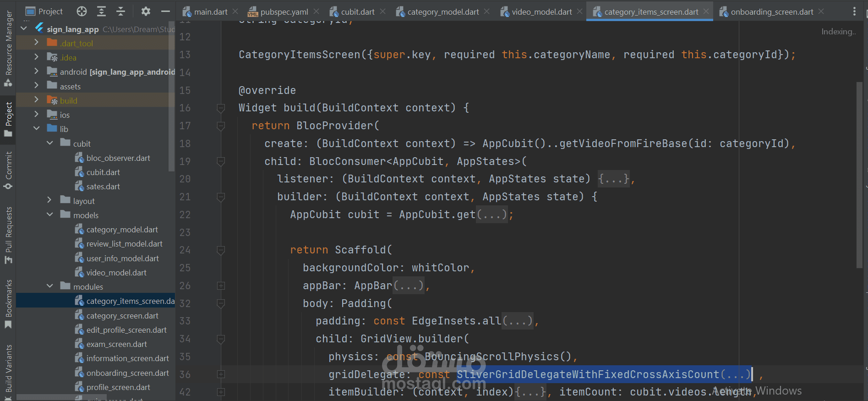Expand folded listener block on line 20

pos(614,179)
